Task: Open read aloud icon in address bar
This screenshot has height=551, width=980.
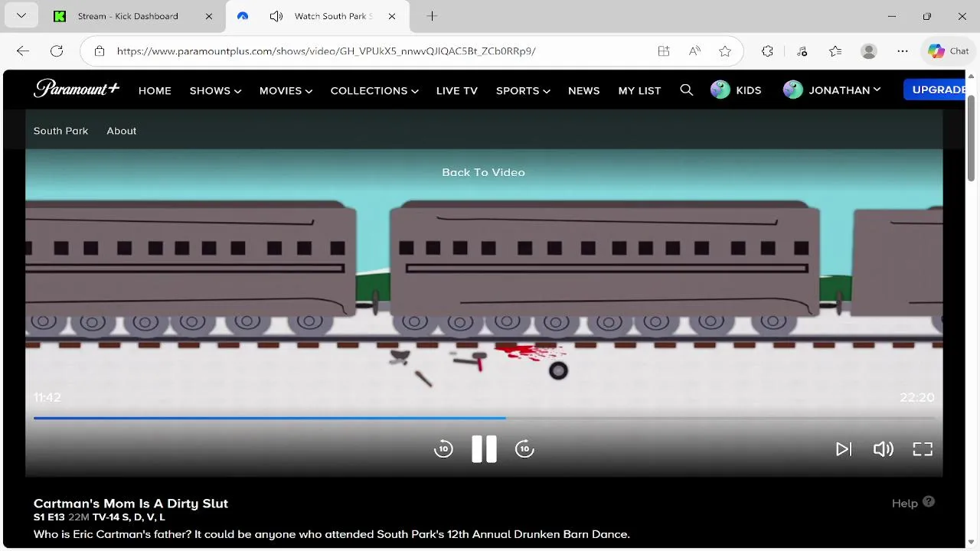Action: click(x=694, y=51)
